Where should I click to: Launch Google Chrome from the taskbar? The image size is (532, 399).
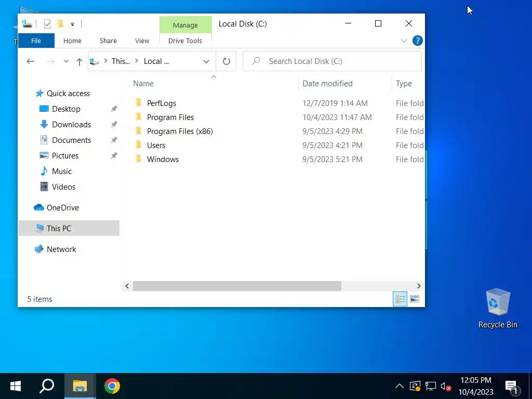[112, 386]
